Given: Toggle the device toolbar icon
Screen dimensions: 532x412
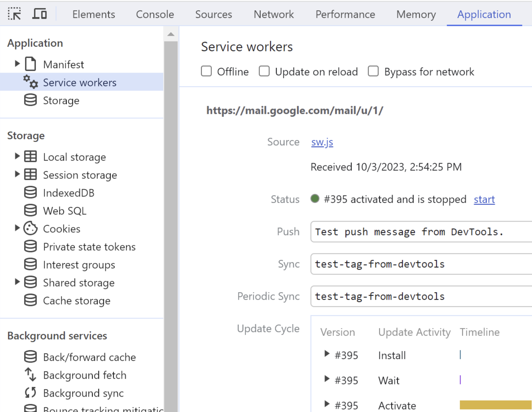Looking at the screenshot, I should 40,14.
